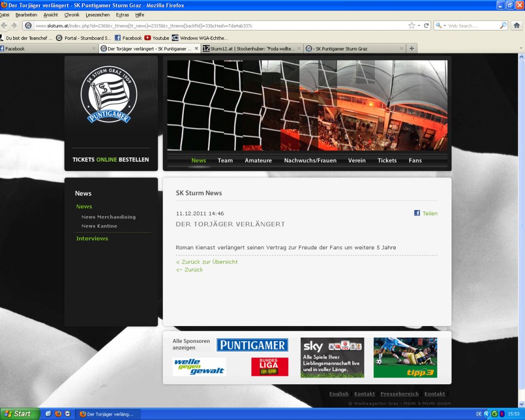Open the Lesezeichen menu

tap(98, 15)
